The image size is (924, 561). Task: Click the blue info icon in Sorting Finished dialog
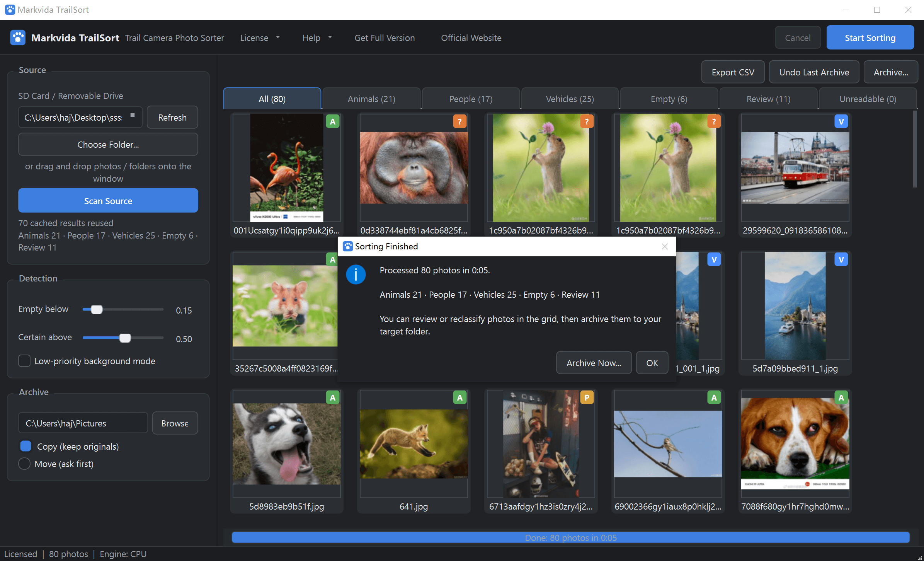[x=356, y=275]
